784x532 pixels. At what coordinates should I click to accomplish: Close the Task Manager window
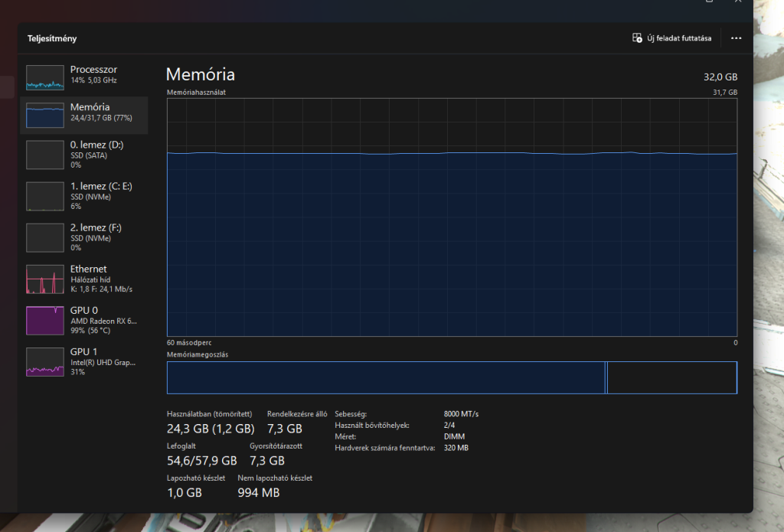(738, 2)
